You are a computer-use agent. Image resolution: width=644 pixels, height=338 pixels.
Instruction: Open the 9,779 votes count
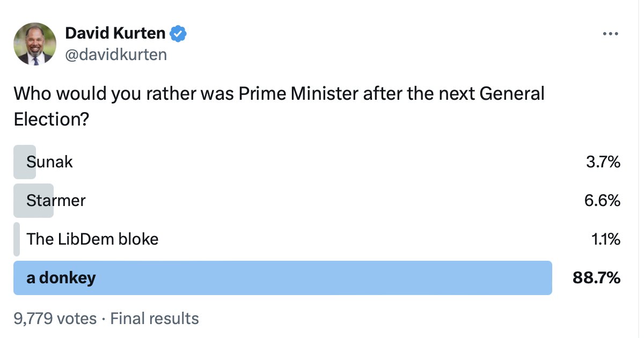(x=55, y=319)
